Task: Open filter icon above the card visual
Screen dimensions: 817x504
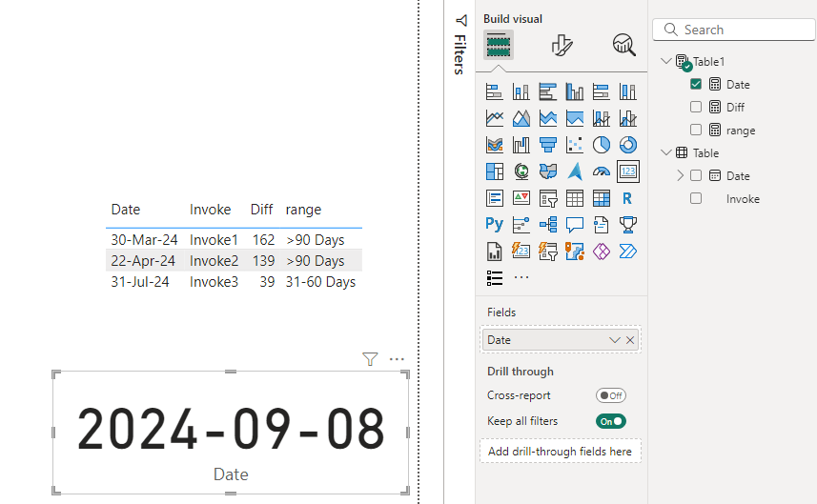Action: (x=370, y=359)
